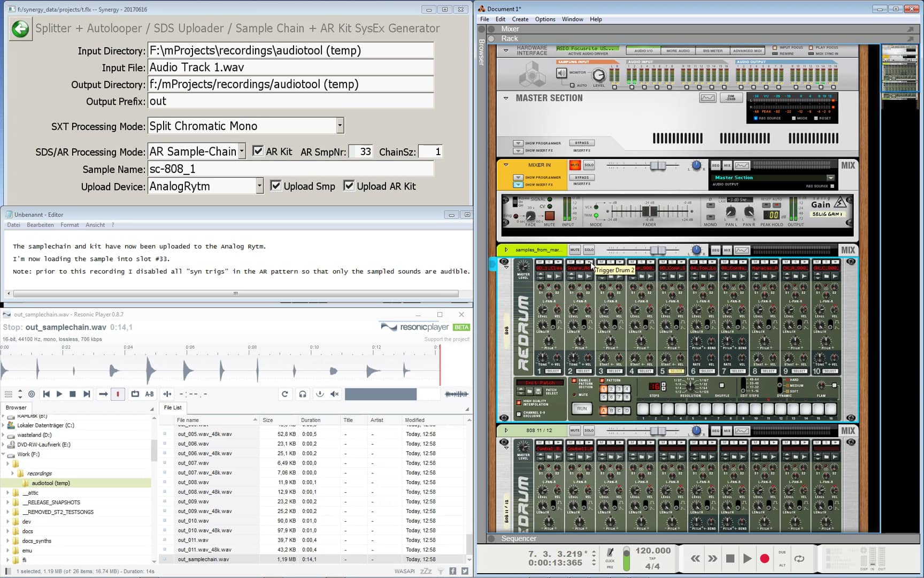
Task: Play track in Resonic Player
Action: coord(59,394)
